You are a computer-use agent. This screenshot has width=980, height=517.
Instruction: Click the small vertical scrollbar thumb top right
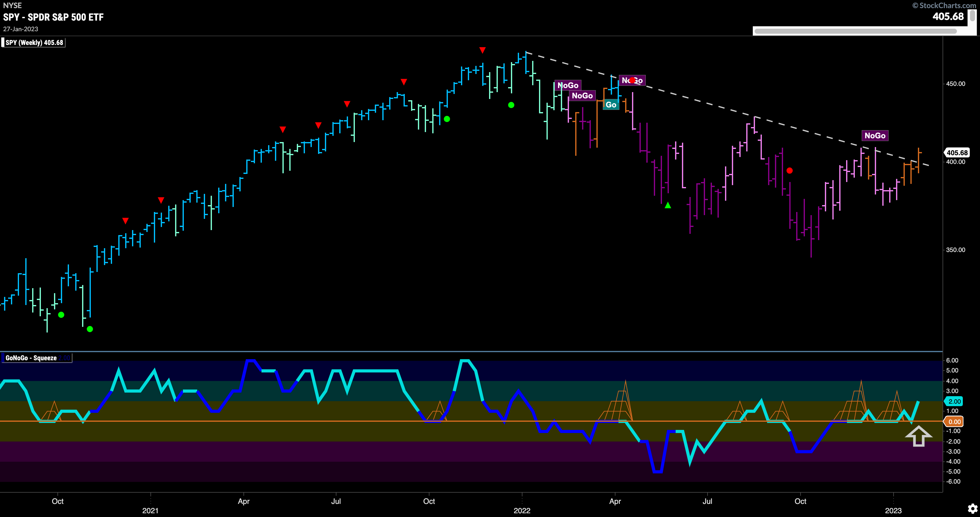[973, 15]
